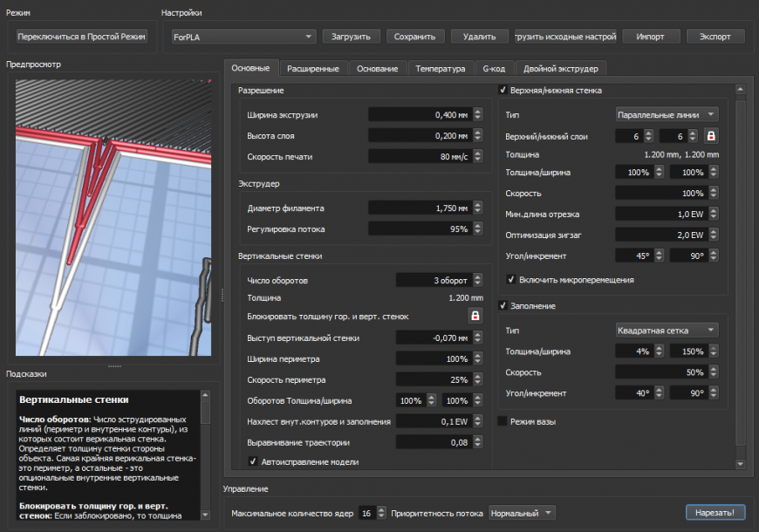Viewport: 759px width, 532px height.
Task: Click the loops thickness 100% left field
Action: point(412,400)
